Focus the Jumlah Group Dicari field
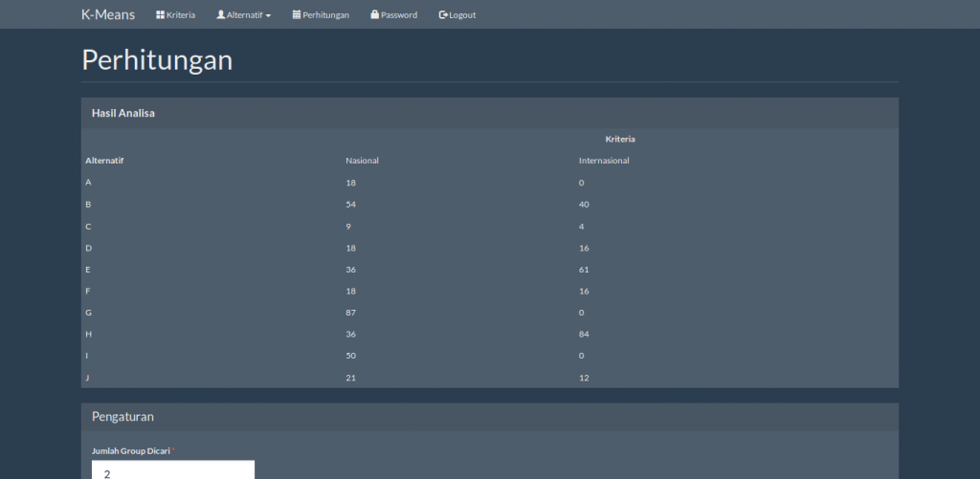This screenshot has height=479, width=980. pos(173,469)
